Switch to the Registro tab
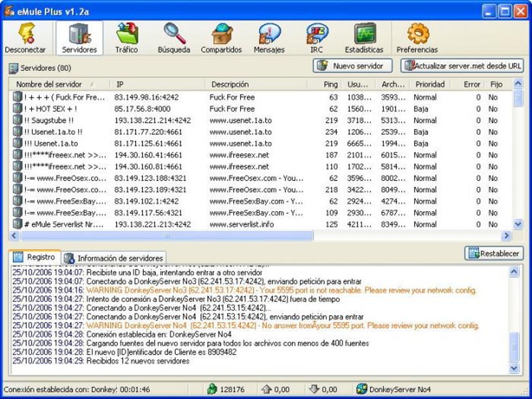The image size is (532, 399). coord(34,257)
